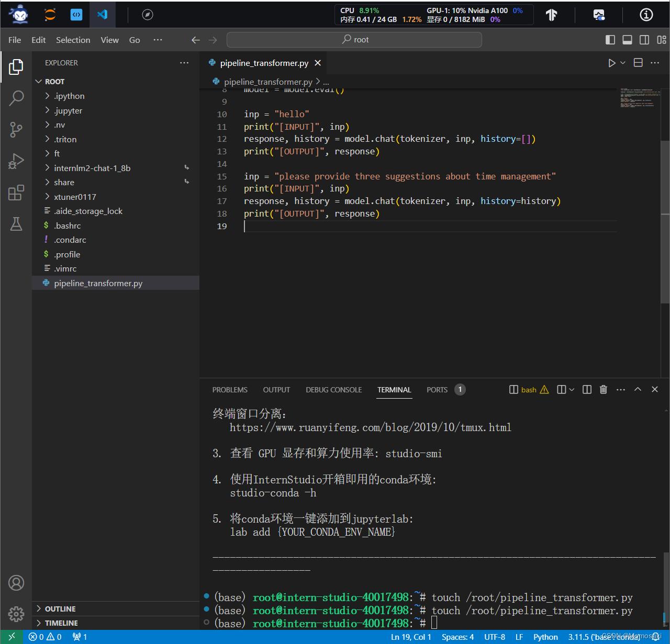
Task: Open the Explorer view in activity bar
Action: point(16,66)
